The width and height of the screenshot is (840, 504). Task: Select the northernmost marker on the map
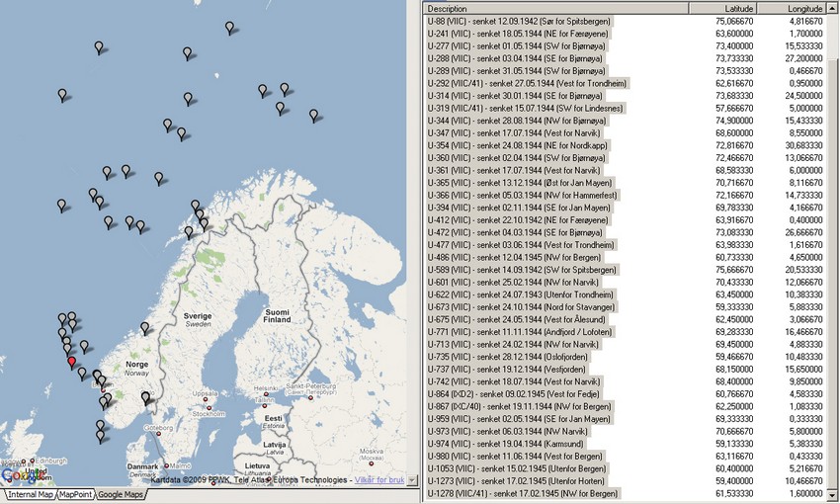coord(229,28)
